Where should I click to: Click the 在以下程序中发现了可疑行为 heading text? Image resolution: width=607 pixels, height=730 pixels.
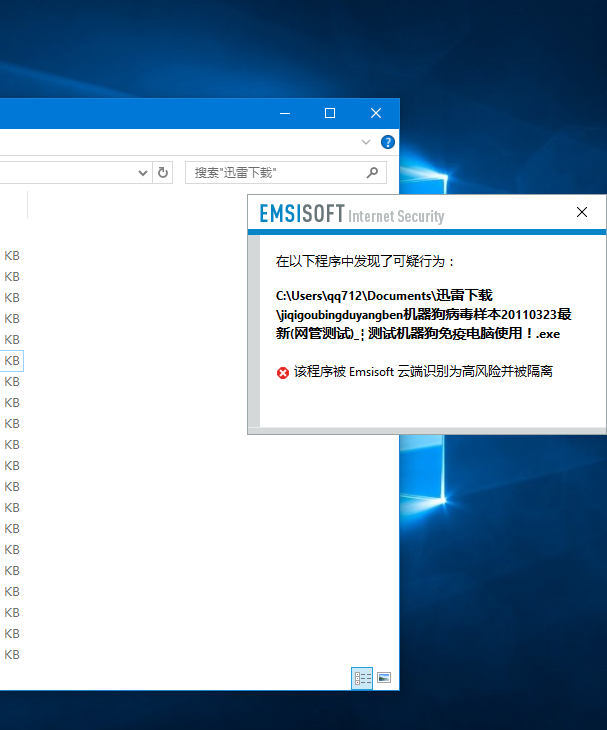coord(360,262)
